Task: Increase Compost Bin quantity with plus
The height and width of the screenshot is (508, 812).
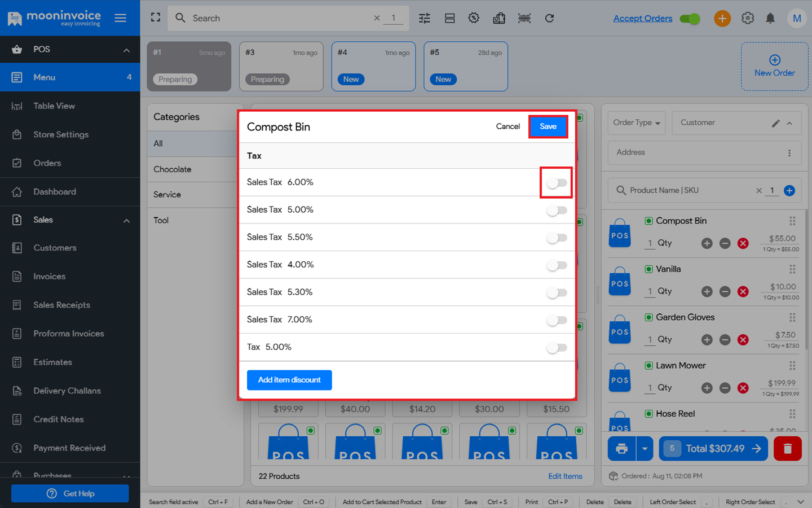Action: (707, 243)
